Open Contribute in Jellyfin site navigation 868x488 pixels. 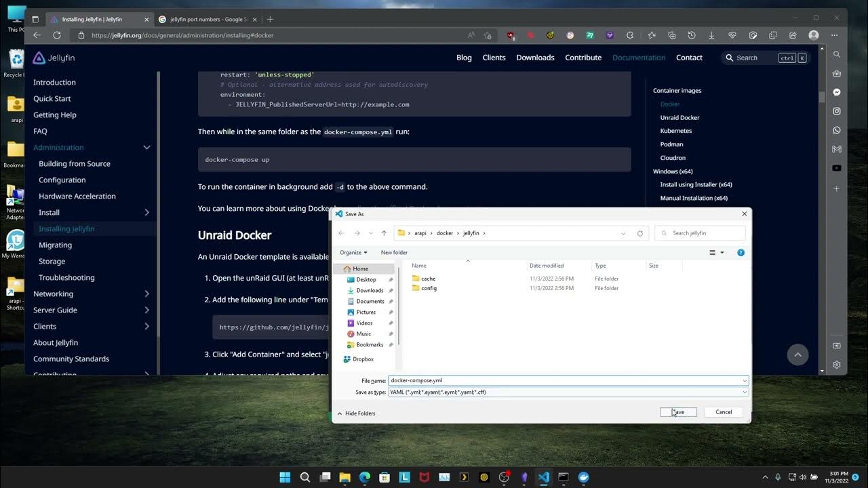[x=583, y=58]
